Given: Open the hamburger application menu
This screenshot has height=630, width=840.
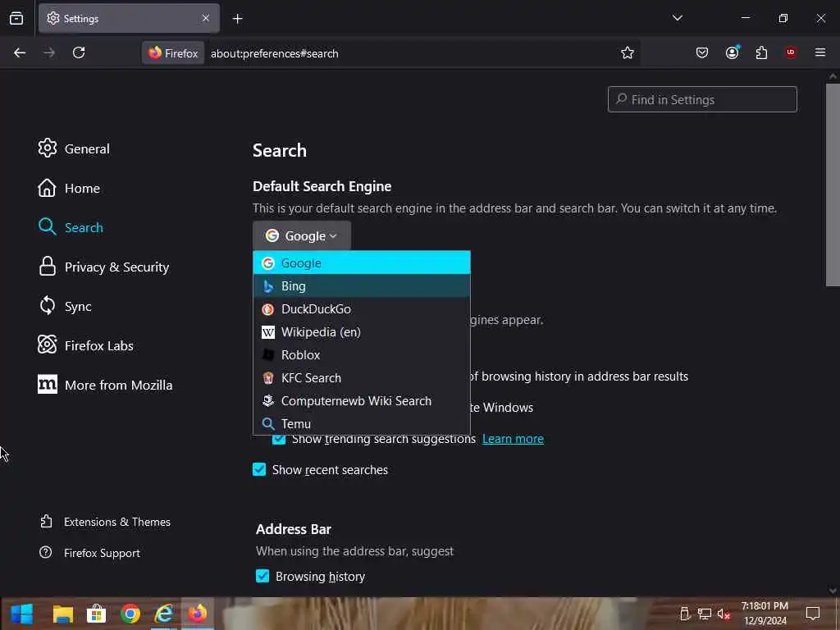Looking at the screenshot, I should coord(820,52).
